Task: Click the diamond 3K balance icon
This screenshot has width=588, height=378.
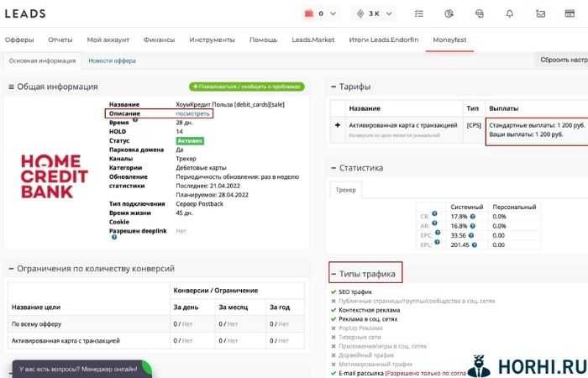Action: (x=360, y=13)
